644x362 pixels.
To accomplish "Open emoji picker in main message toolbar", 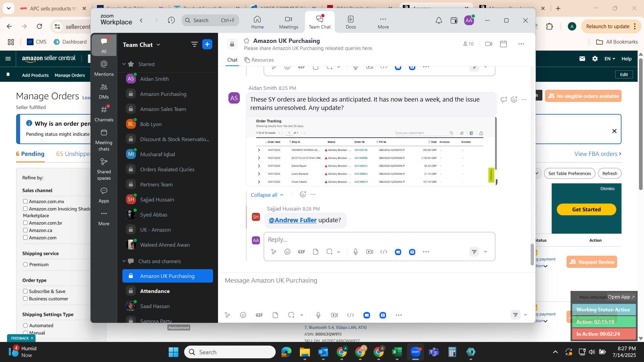I will pos(243,315).
